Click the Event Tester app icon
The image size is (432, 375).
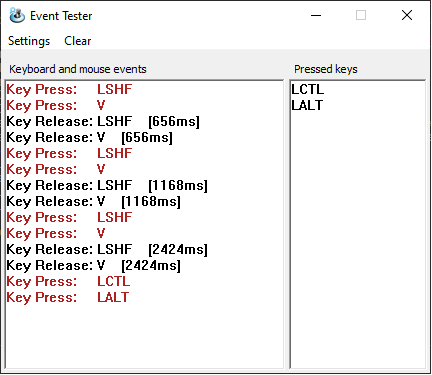17,15
